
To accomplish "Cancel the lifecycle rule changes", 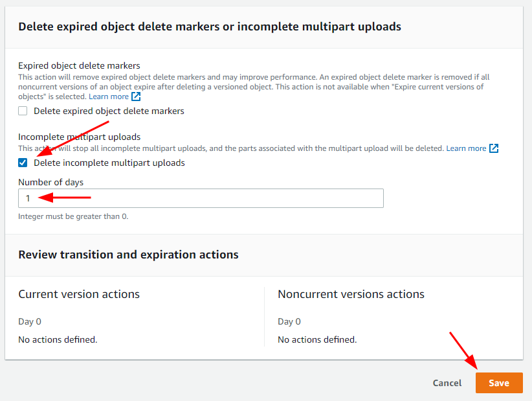I will 447,383.
